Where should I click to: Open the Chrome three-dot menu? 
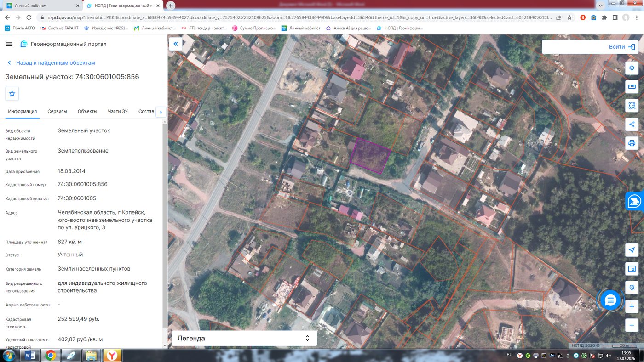637,17
